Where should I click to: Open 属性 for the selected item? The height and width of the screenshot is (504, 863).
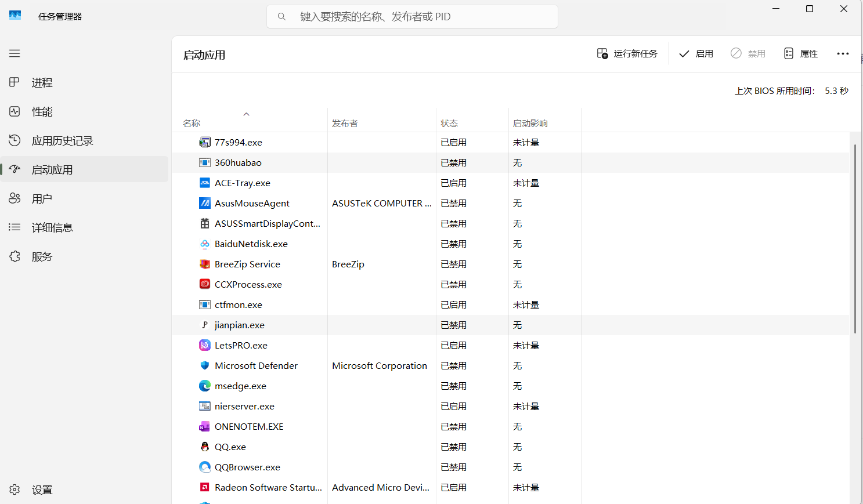[800, 53]
